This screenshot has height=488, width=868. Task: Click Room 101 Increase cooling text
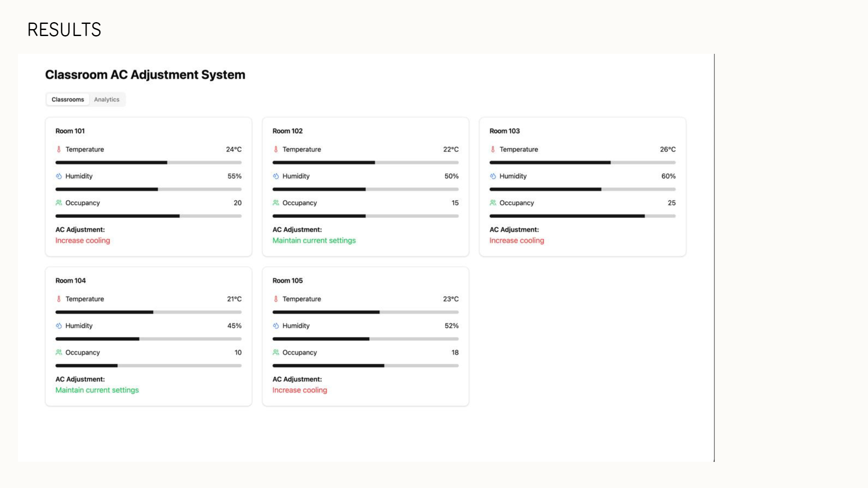pyautogui.click(x=83, y=241)
